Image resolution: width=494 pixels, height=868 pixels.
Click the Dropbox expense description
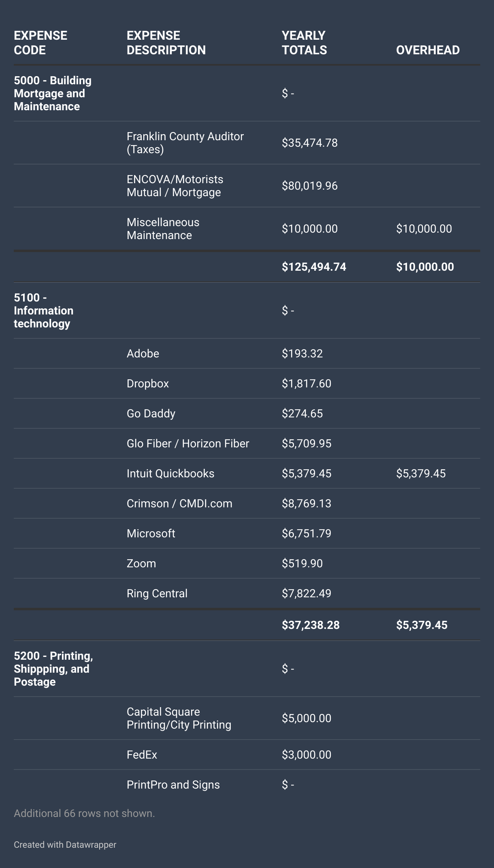[x=148, y=383]
